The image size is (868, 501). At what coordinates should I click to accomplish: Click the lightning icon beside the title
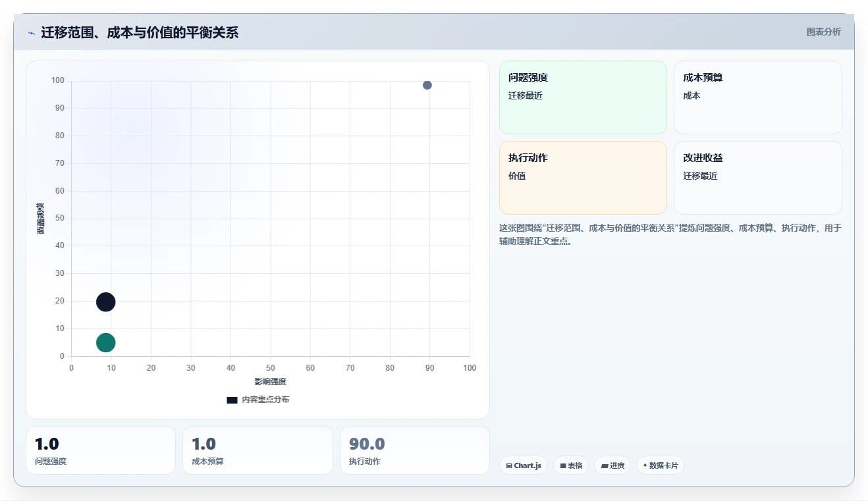click(x=31, y=33)
